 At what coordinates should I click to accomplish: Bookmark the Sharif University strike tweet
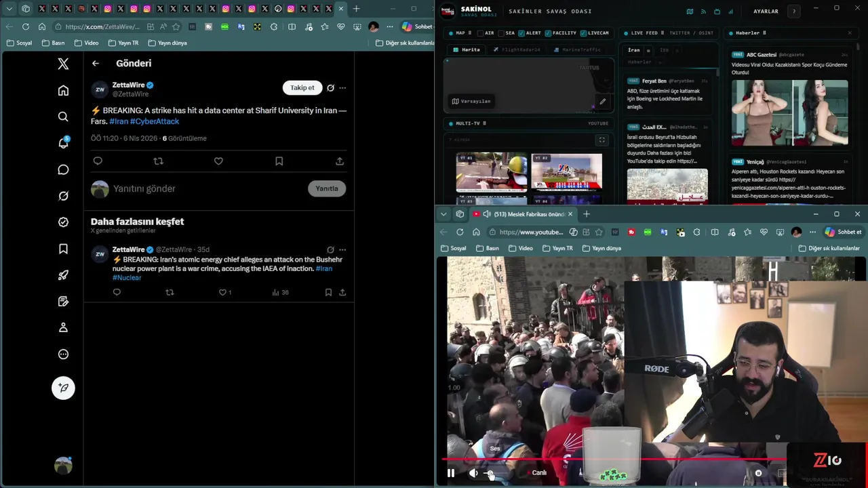(279, 161)
